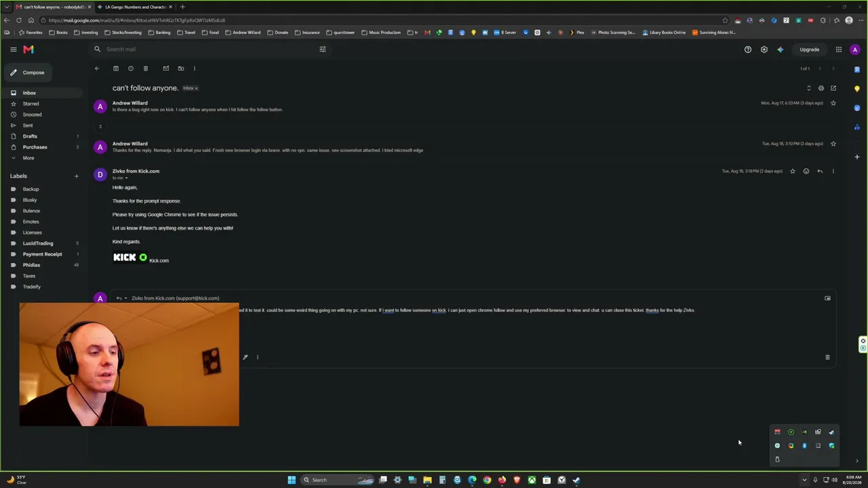The width and height of the screenshot is (868, 488).
Task: Open conversation in new window
Action: coord(833,88)
